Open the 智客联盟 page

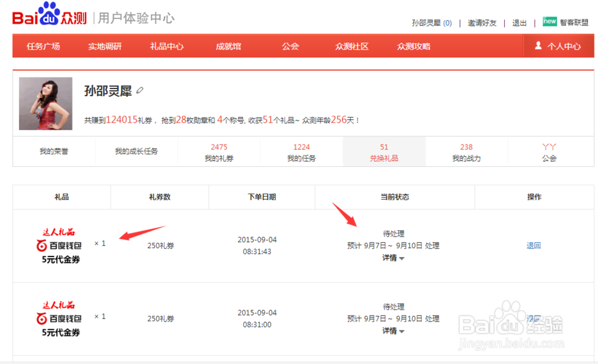pyautogui.click(x=573, y=22)
